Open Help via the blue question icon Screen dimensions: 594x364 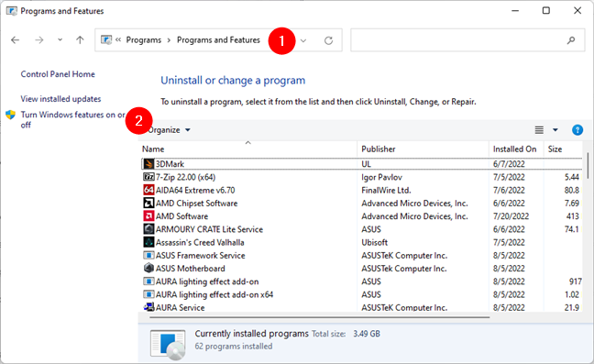(577, 130)
